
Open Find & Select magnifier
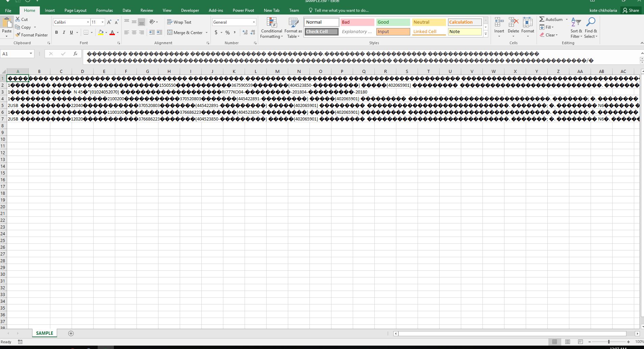[x=591, y=23]
